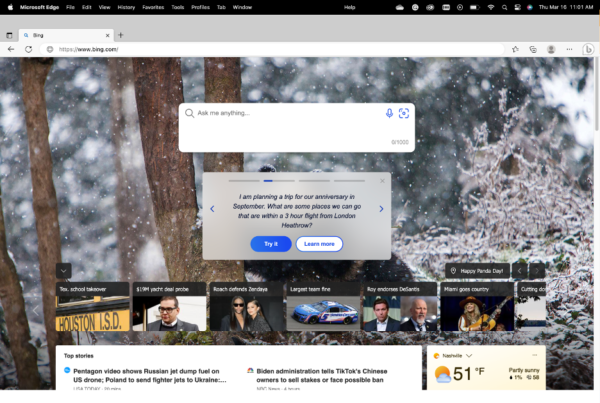Open Happy Panda Day image info
600x403 pixels.
(x=478, y=271)
